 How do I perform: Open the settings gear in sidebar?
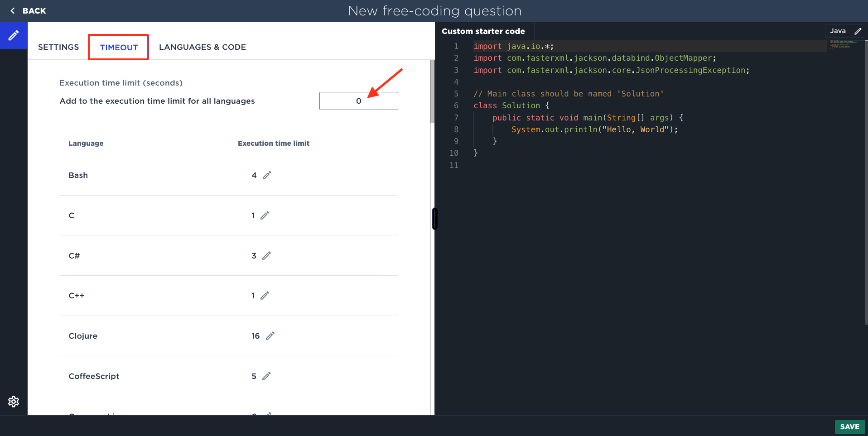click(x=14, y=402)
